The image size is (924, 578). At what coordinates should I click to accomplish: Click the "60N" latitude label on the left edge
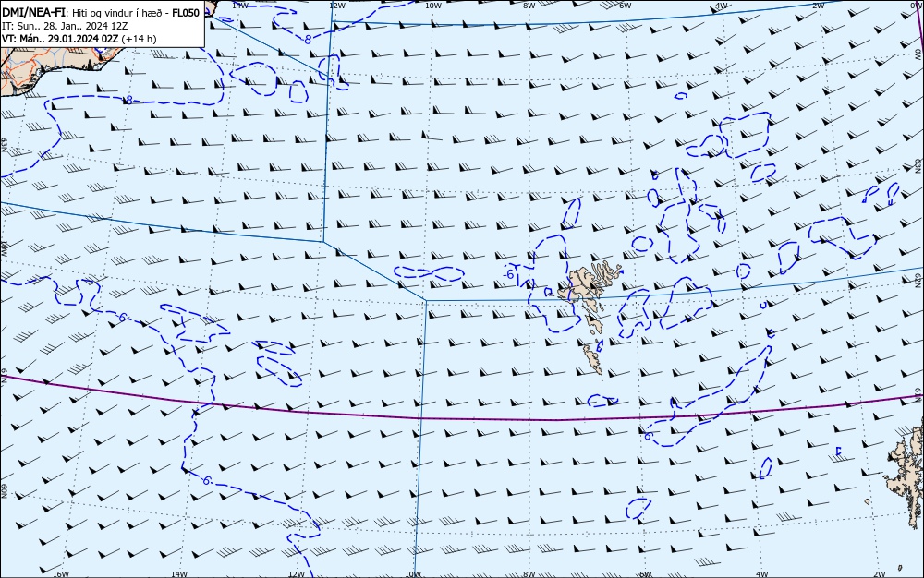click(x=4, y=491)
